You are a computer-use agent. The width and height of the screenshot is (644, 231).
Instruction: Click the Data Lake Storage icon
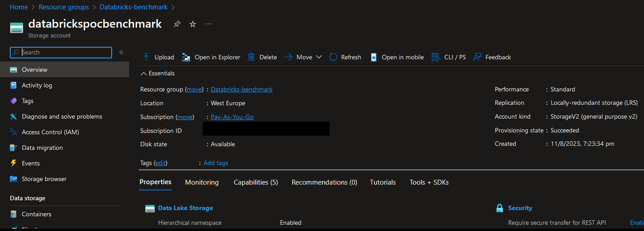point(150,208)
